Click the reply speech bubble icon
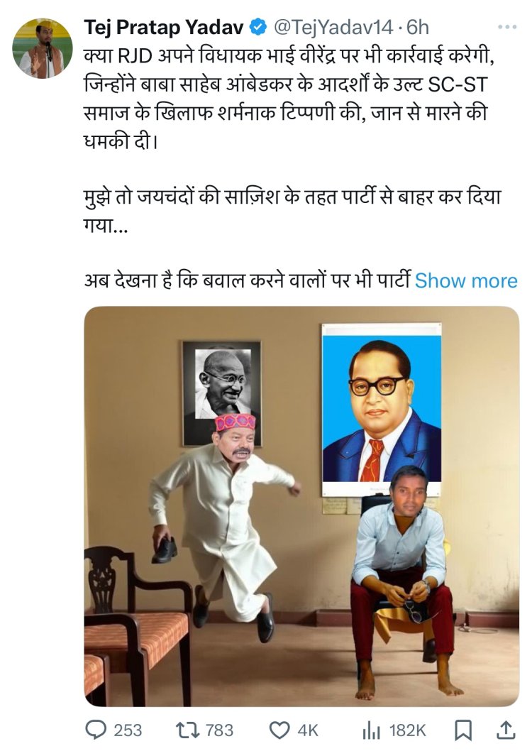Viewport: 532px width, 756px height. 96,730
